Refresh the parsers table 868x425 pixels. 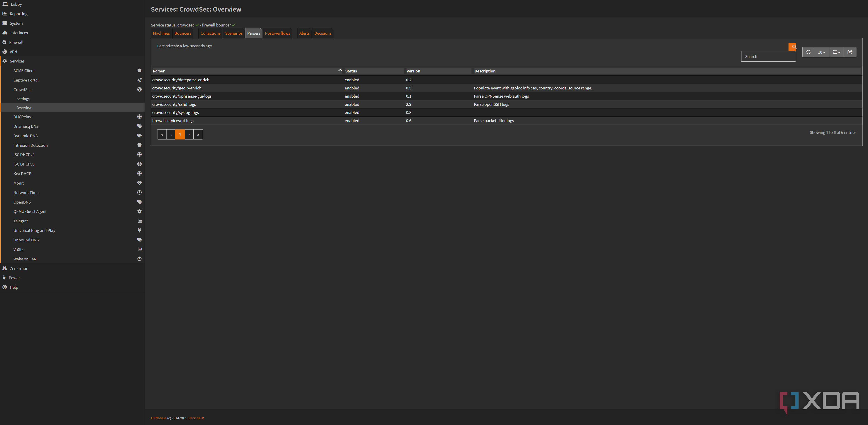point(808,52)
